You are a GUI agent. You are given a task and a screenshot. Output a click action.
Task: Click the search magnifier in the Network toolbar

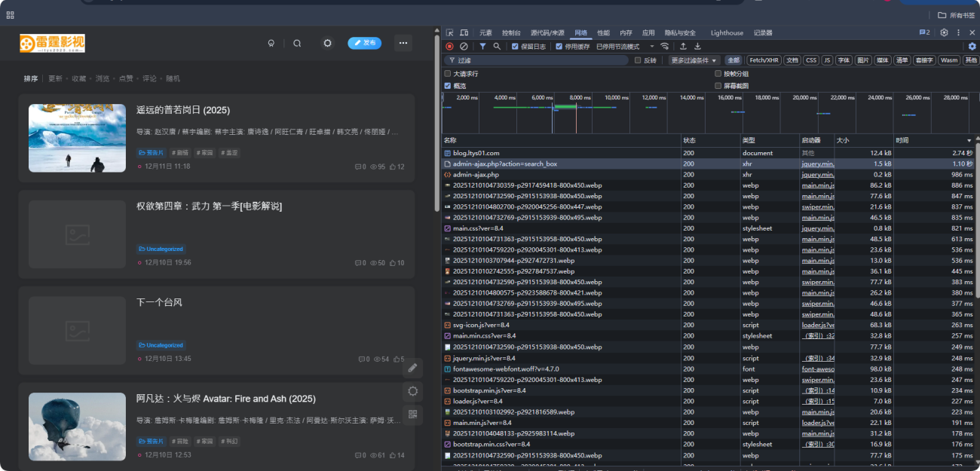pos(497,47)
